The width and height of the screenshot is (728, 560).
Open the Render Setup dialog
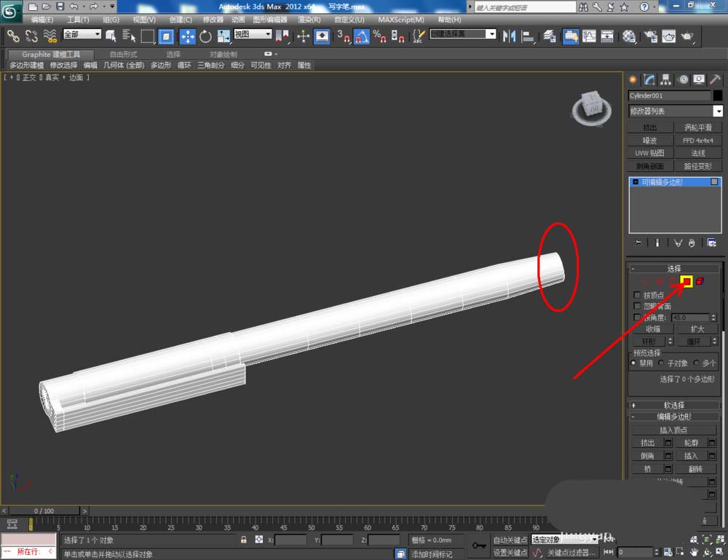(650, 36)
